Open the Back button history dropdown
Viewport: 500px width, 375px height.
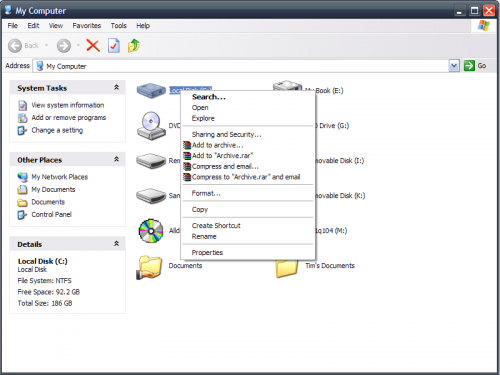point(47,45)
